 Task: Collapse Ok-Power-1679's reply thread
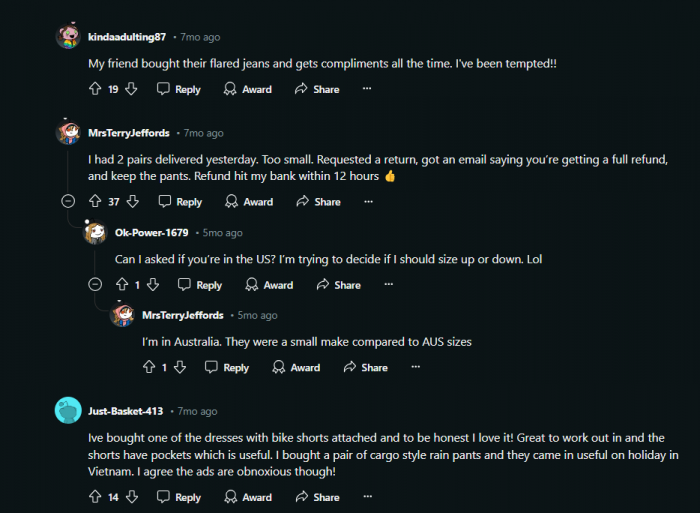coord(95,285)
